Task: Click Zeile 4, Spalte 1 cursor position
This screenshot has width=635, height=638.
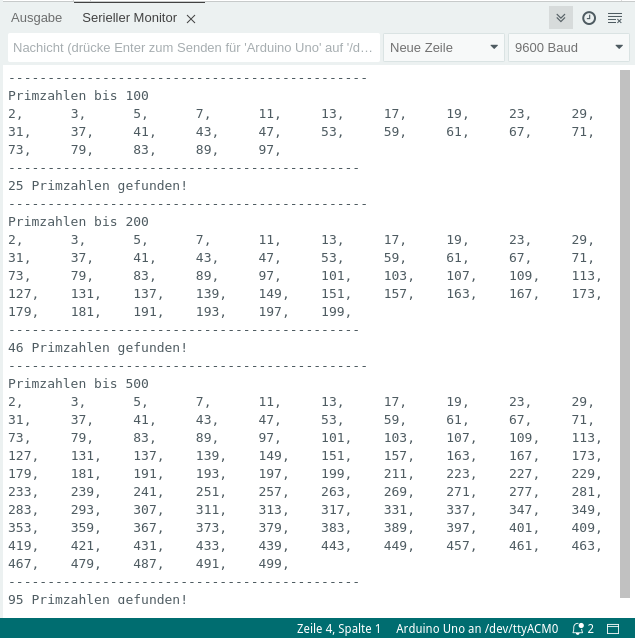Action: [339, 629]
